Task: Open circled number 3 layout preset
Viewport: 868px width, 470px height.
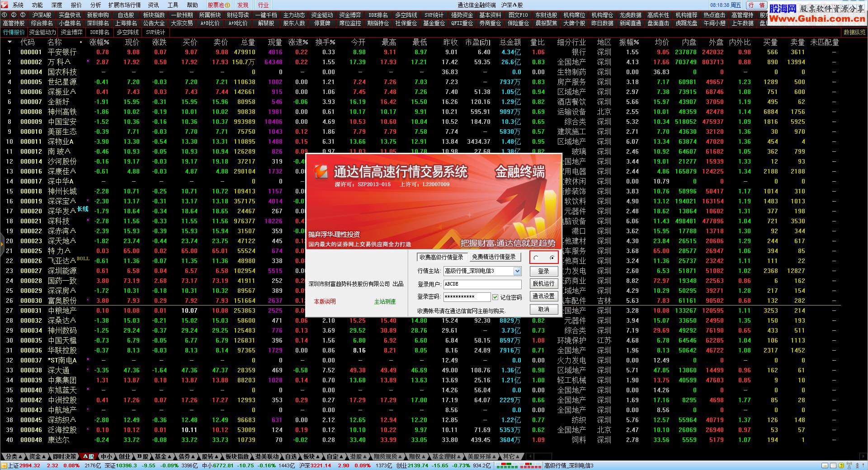Action: [23, 15]
